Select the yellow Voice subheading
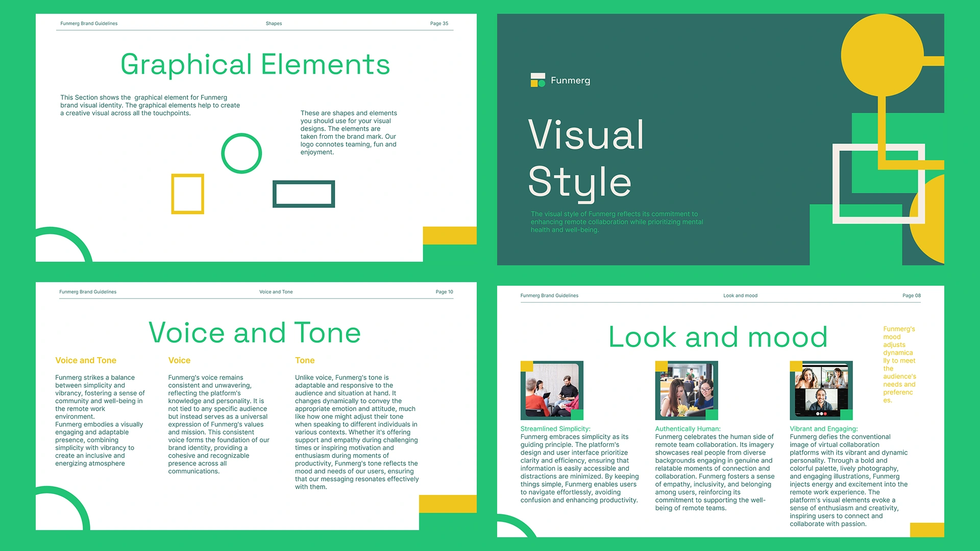This screenshot has height=551, width=980. coord(179,360)
